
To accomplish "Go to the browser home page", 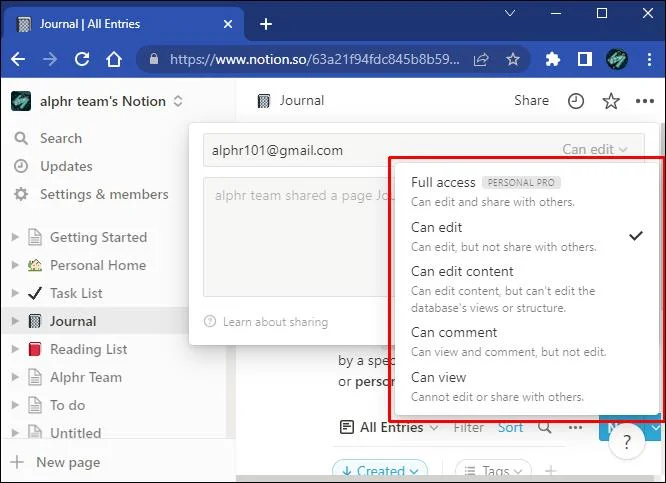I will (113, 59).
